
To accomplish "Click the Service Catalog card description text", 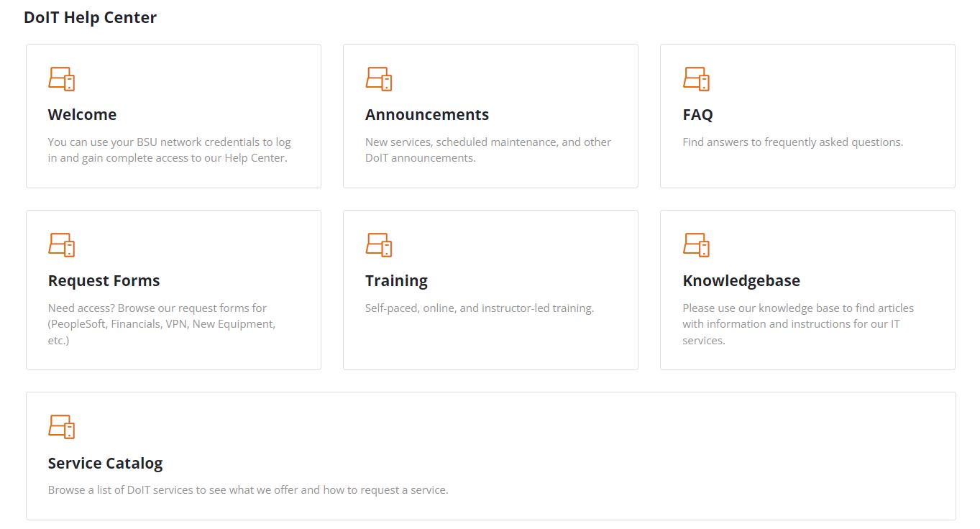I will click(x=247, y=489).
